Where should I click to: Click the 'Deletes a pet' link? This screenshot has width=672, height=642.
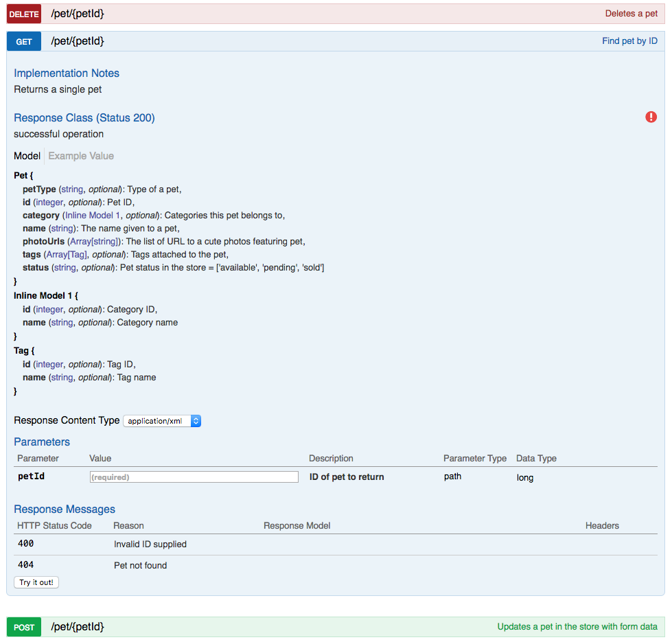click(631, 14)
